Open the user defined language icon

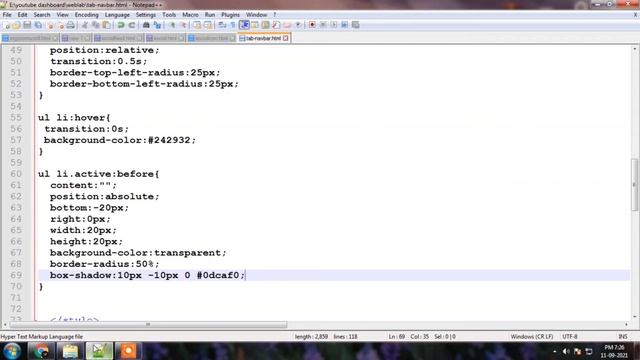255,25
